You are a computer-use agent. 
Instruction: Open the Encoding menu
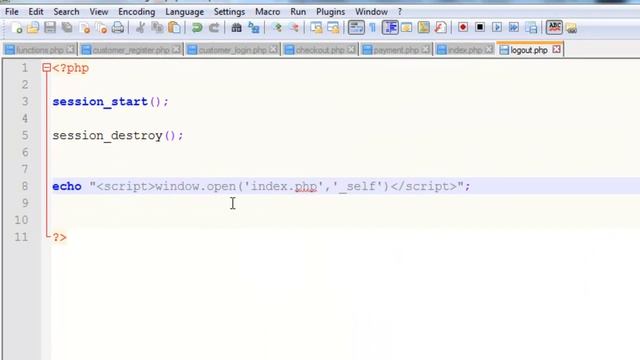[x=137, y=11]
